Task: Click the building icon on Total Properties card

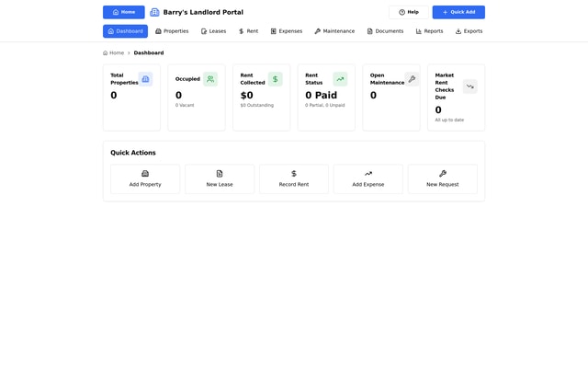Action: click(145, 79)
